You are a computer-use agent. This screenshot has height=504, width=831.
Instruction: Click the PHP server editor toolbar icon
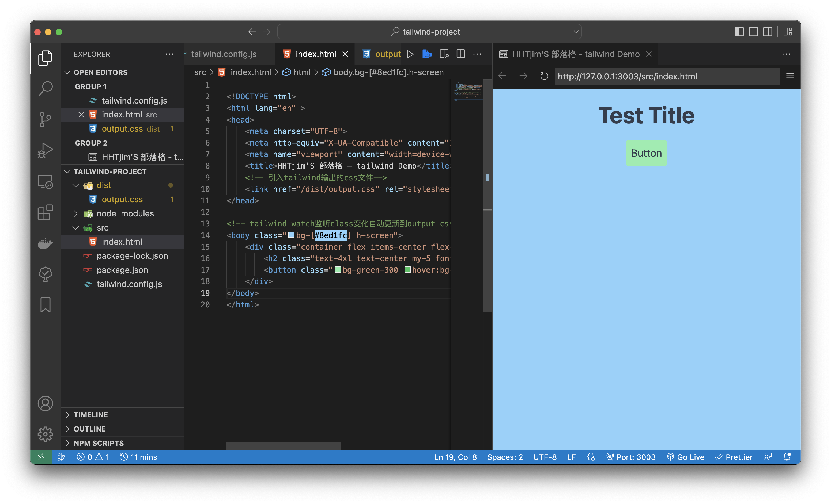(x=427, y=54)
